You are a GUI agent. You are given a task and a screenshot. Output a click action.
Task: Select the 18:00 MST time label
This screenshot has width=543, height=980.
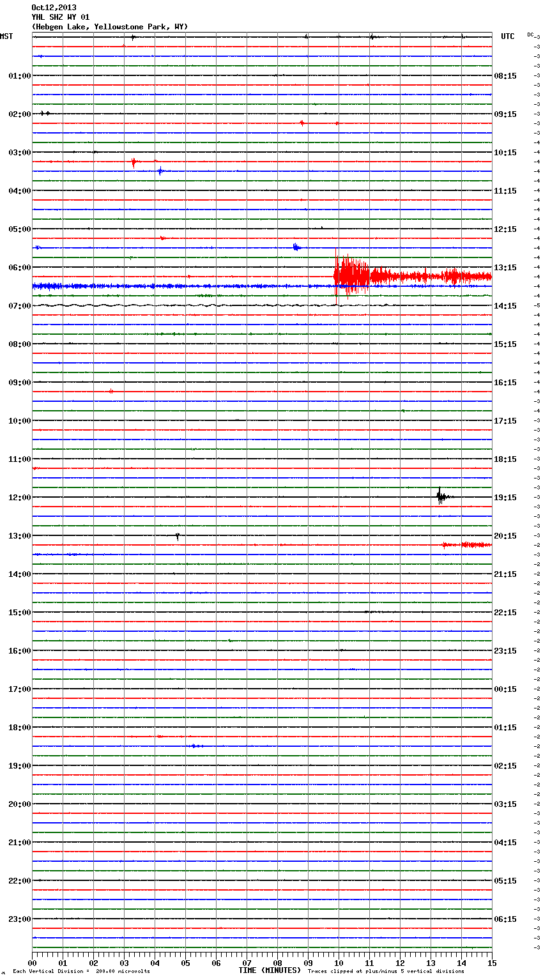click(20, 728)
